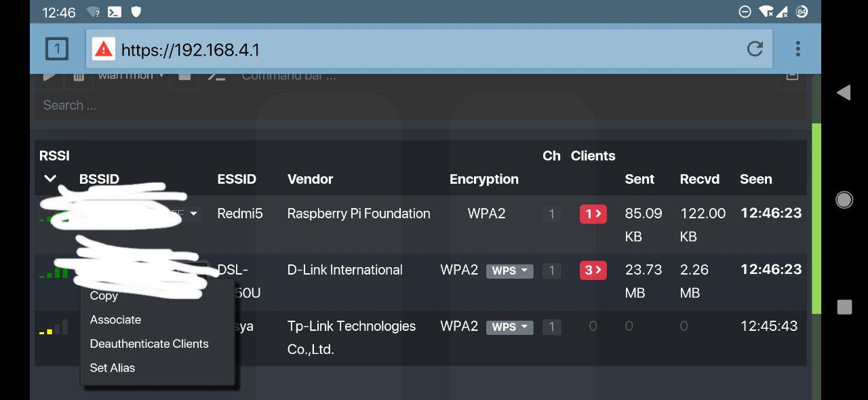Image resolution: width=868 pixels, height=400 pixels.
Task: Click D-Link International vendor cell
Action: (345, 270)
